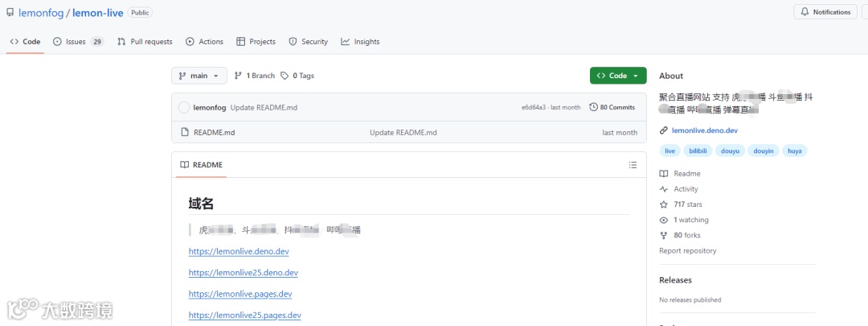Click No releases published text
The image size is (868, 326).
tap(690, 300)
